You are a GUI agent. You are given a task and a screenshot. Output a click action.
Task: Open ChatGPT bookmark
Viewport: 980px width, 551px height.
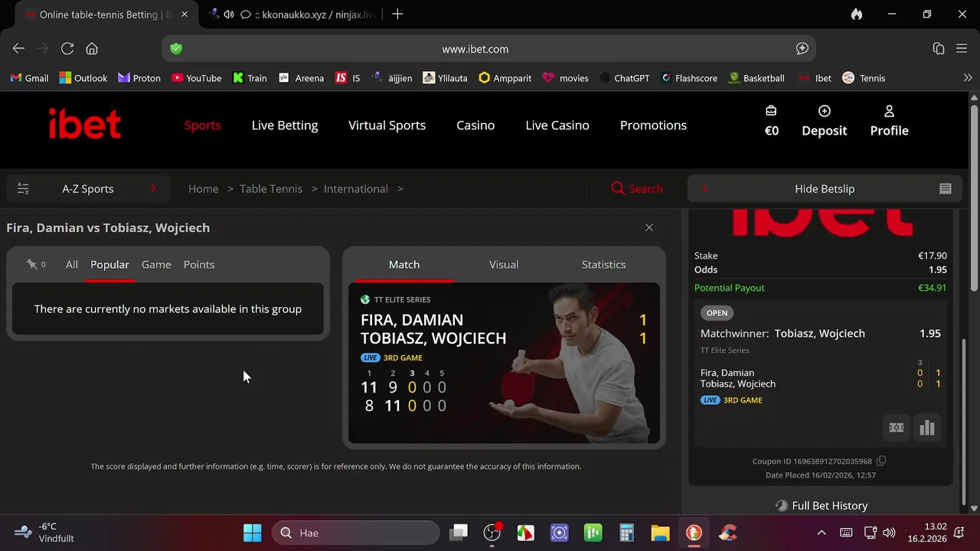coord(625,78)
